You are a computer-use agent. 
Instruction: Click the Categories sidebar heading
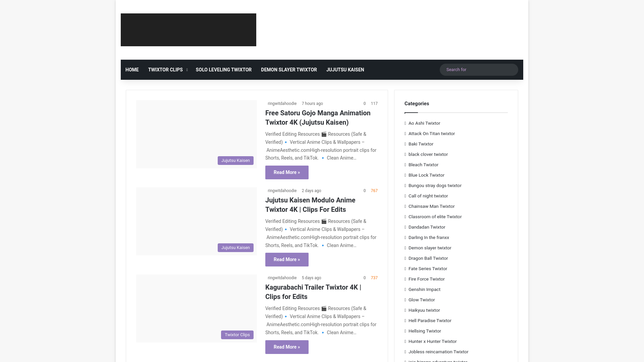pyautogui.click(x=417, y=104)
